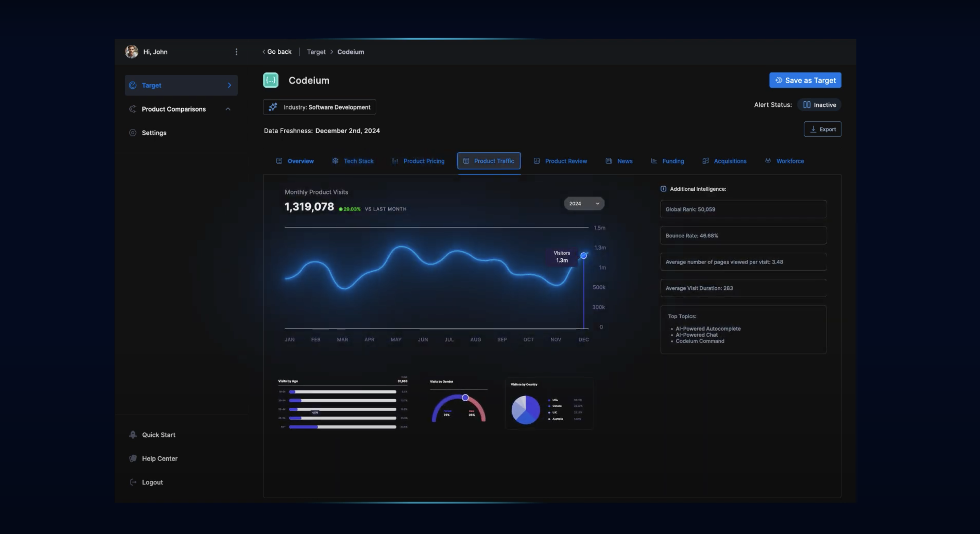
Task: Toggle the Inactive alert status
Action: coord(819,105)
